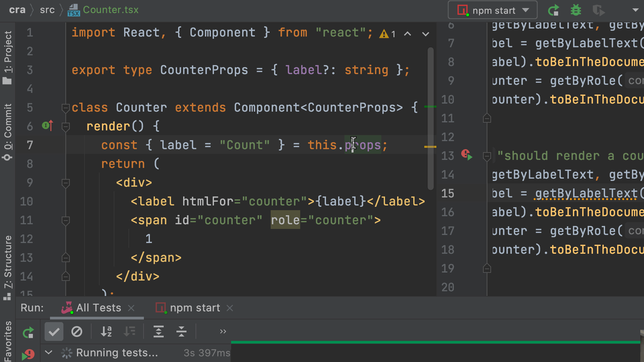
Task: Fold the Counter class at line 5
Action: pos(65,108)
